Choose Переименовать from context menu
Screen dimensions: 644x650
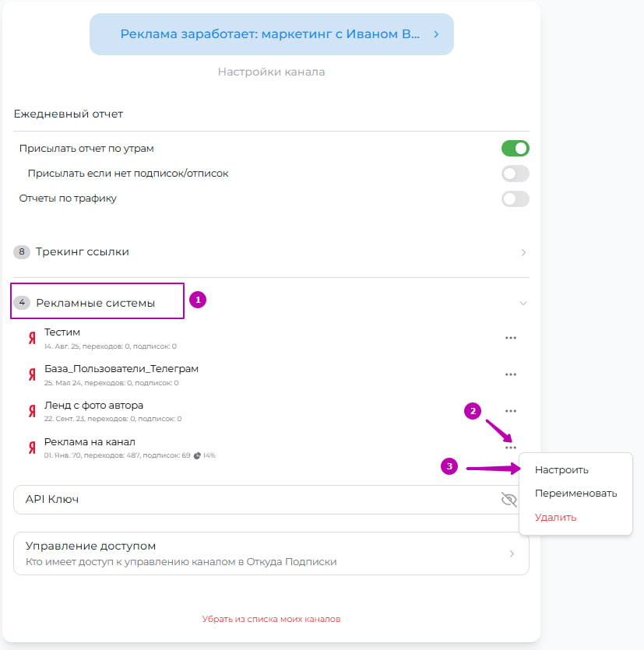pyautogui.click(x=575, y=494)
